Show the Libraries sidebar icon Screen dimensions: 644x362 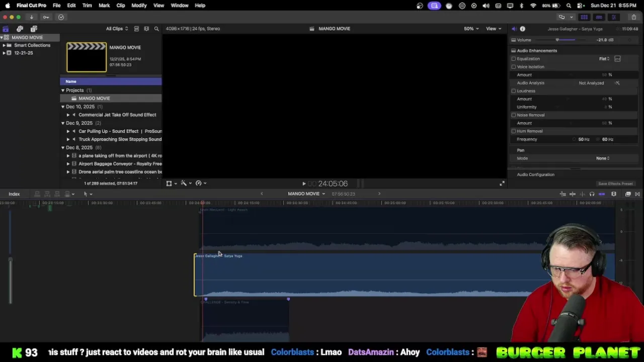[6, 29]
